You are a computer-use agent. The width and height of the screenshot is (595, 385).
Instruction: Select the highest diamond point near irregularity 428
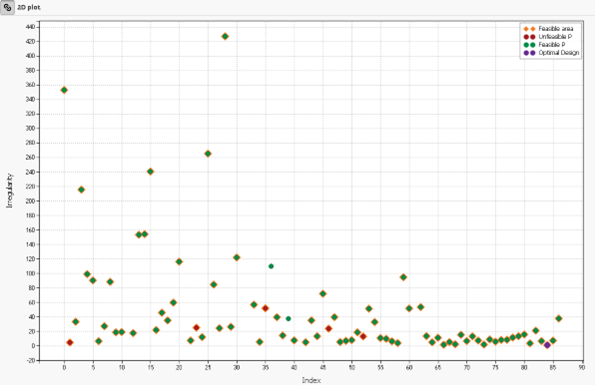click(225, 36)
